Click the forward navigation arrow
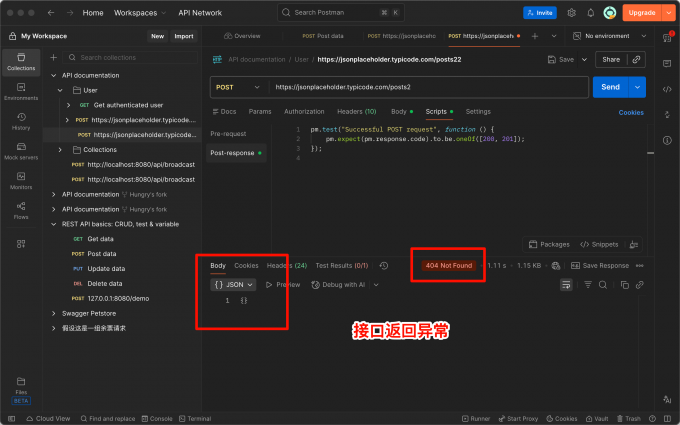Viewport: 680px width, 425px height. (70, 13)
